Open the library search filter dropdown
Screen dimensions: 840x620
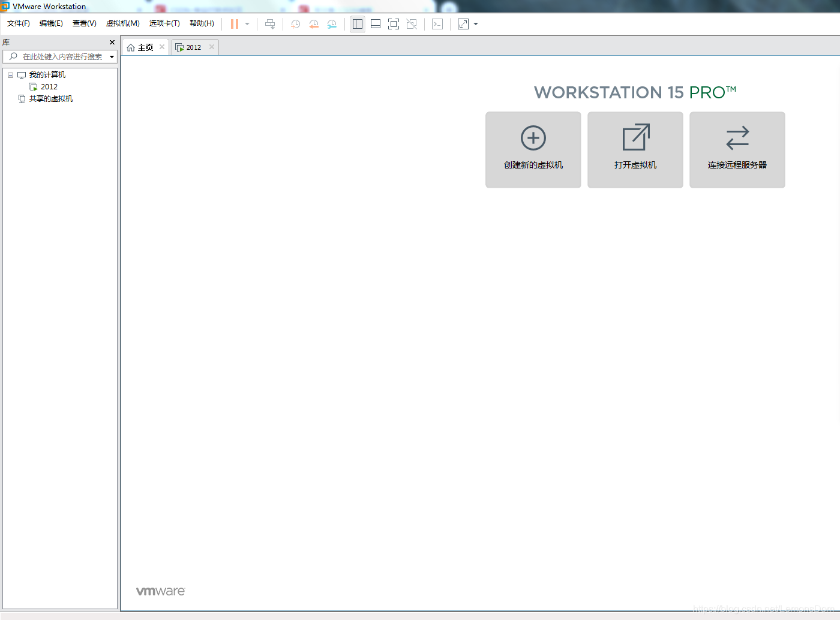[x=112, y=57]
